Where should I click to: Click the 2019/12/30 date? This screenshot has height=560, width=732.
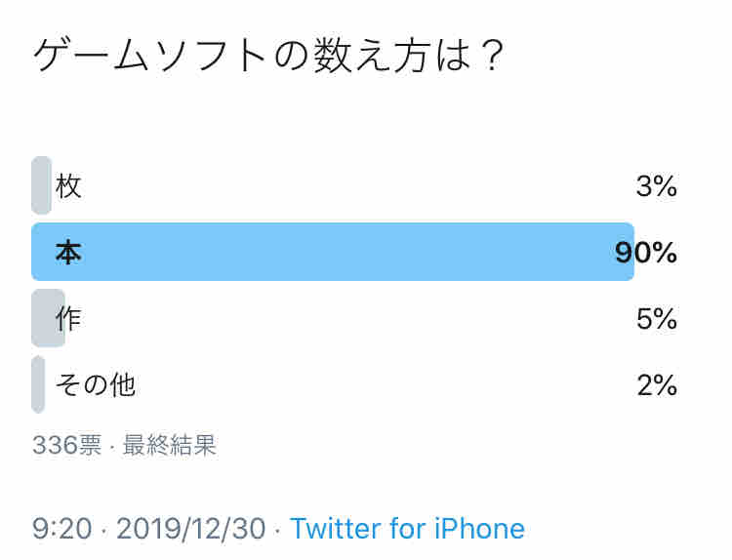coord(190,529)
